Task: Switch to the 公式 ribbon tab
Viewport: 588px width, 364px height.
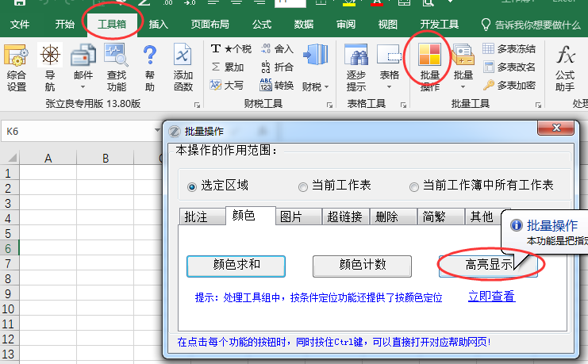Action: point(261,24)
